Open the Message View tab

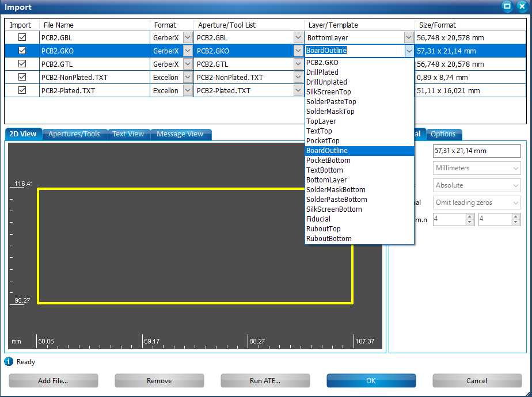[180, 134]
